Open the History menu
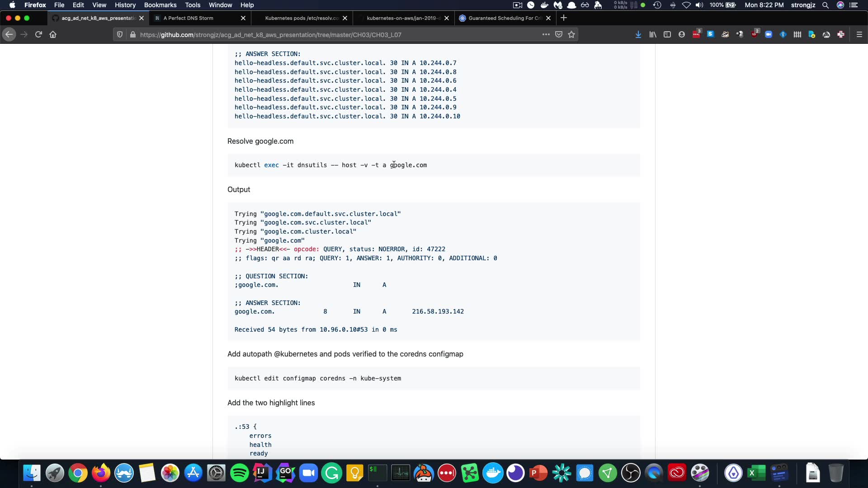 [x=125, y=5]
